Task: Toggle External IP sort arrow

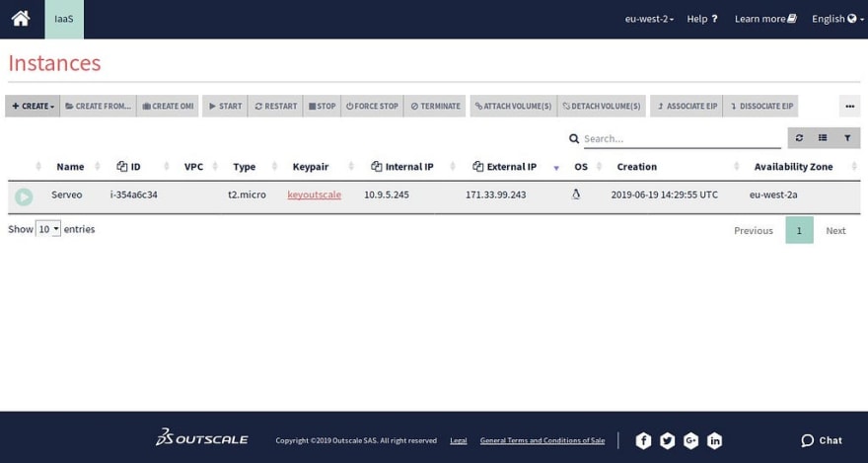Action: point(556,168)
